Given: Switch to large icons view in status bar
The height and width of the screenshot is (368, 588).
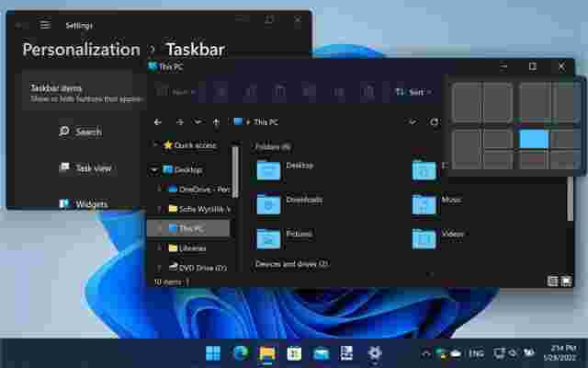Looking at the screenshot, I should click(566, 281).
